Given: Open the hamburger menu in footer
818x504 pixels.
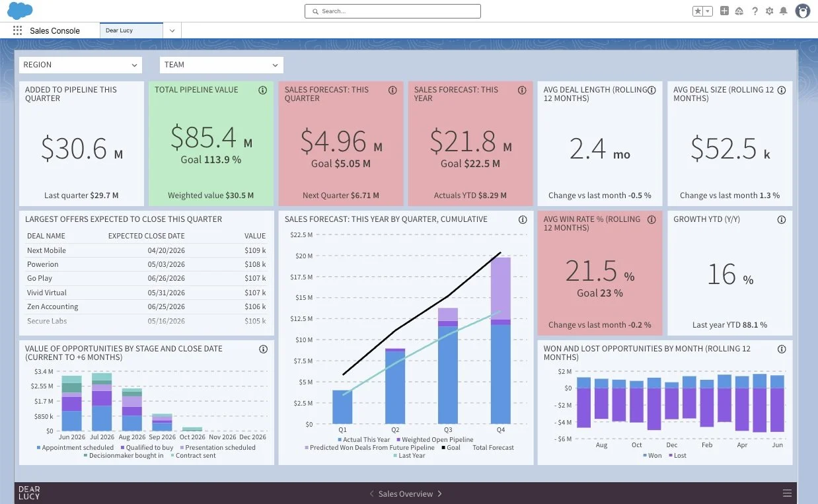Looking at the screenshot, I should pyautogui.click(x=787, y=493).
